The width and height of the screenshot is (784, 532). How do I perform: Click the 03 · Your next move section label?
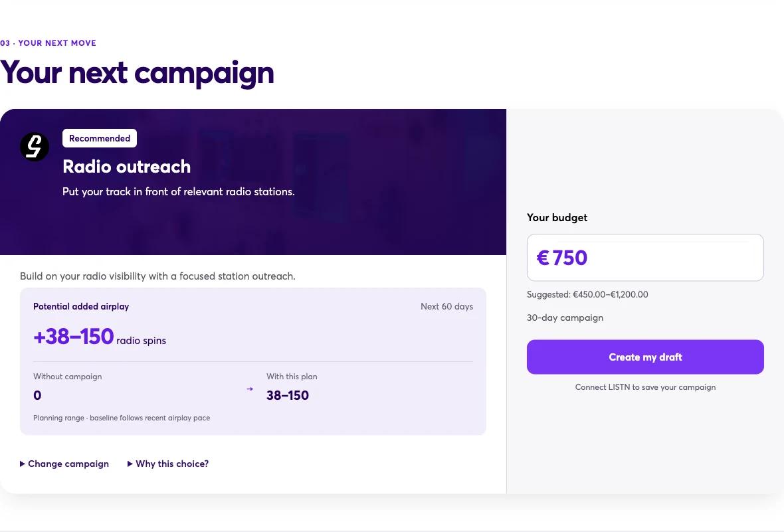click(x=48, y=43)
